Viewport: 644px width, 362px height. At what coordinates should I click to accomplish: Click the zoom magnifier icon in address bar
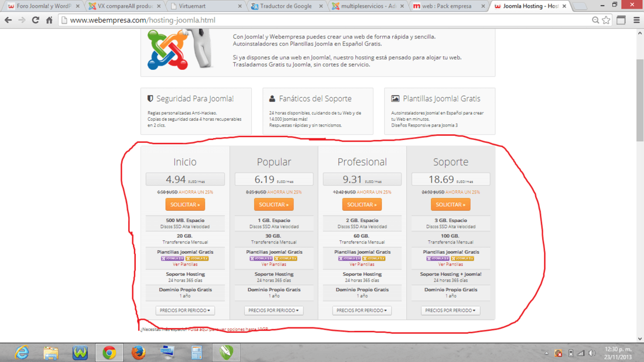(595, 20)
